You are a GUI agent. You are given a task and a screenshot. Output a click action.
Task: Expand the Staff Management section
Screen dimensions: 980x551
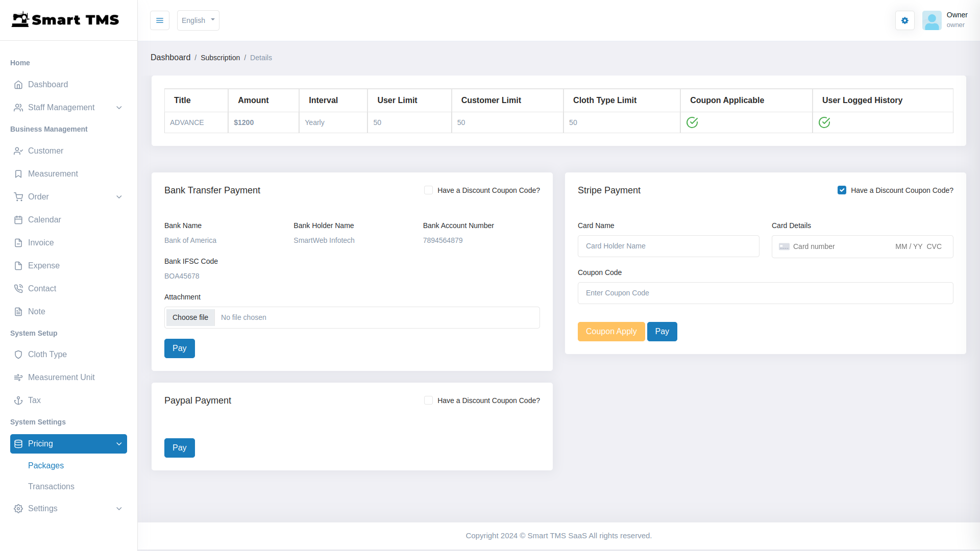pyautogui.click(x=119, y=108)
